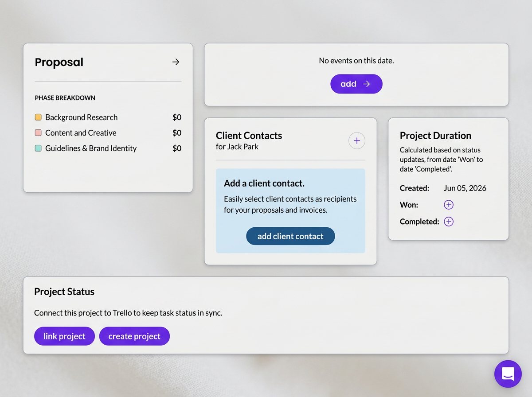Screen dimensions: 532x397
Task: Click the pink Content and Creative swatch
Action: click(x=38, y=133)
